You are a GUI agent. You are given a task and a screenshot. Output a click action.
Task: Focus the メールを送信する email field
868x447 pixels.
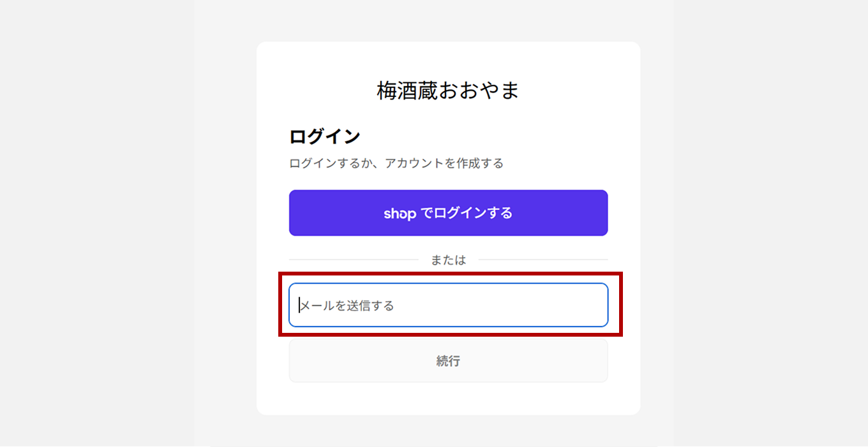(x=448, y=305)
